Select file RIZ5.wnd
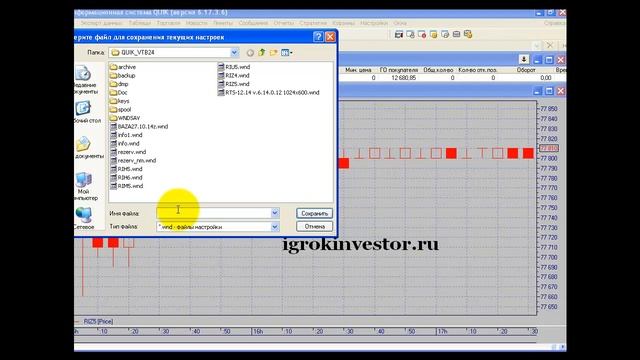Viewport: 640px width, 360px height. [233, 84]
